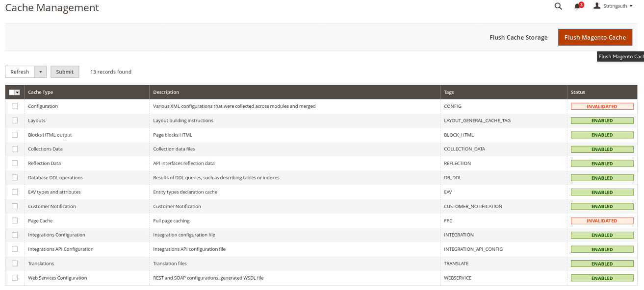644x290 pixels.
Task: Click the 'Full page caching' description
Action: pos(171,220)
